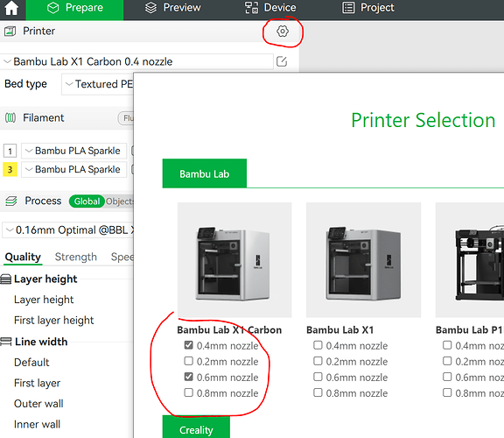Click the Filament section icon
Image resolution: width=504 pixels, height=438 pixels.
click(x=10, y=117)
